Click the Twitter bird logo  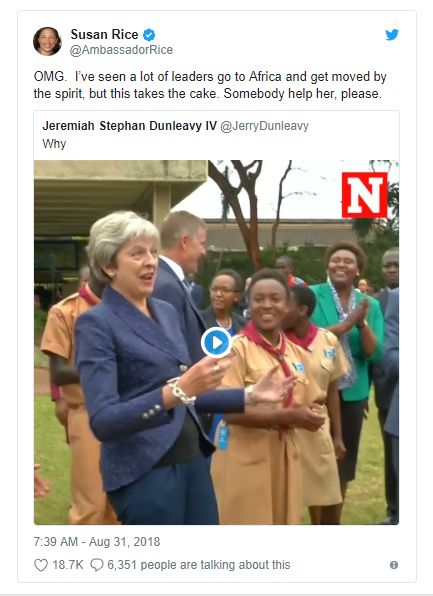pos(392,35)
